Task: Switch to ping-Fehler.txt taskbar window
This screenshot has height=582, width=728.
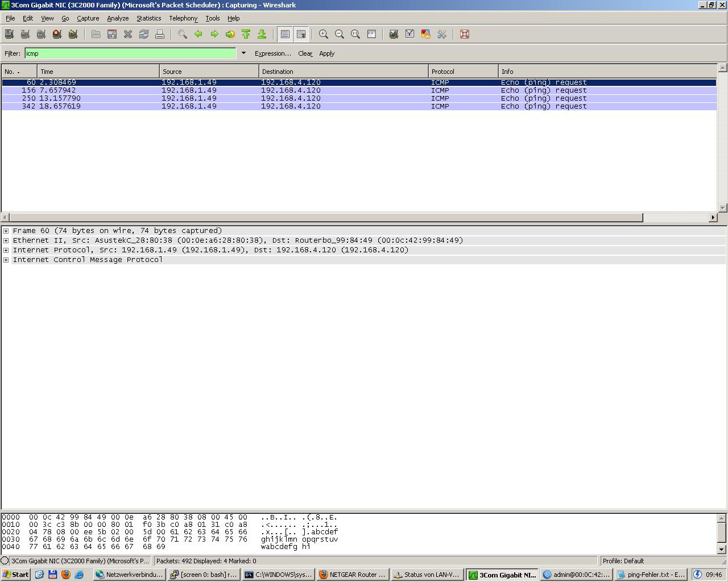Action: coord(651,575)
